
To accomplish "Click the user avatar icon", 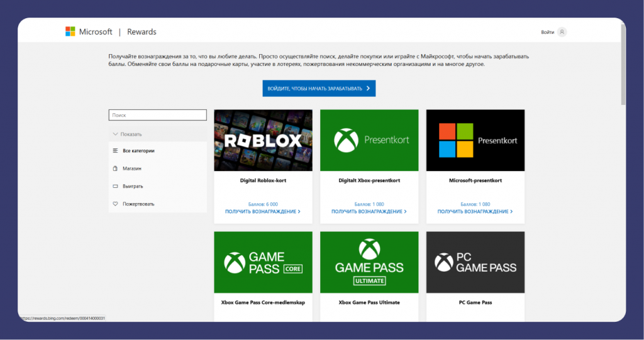I will click(562, 32).
